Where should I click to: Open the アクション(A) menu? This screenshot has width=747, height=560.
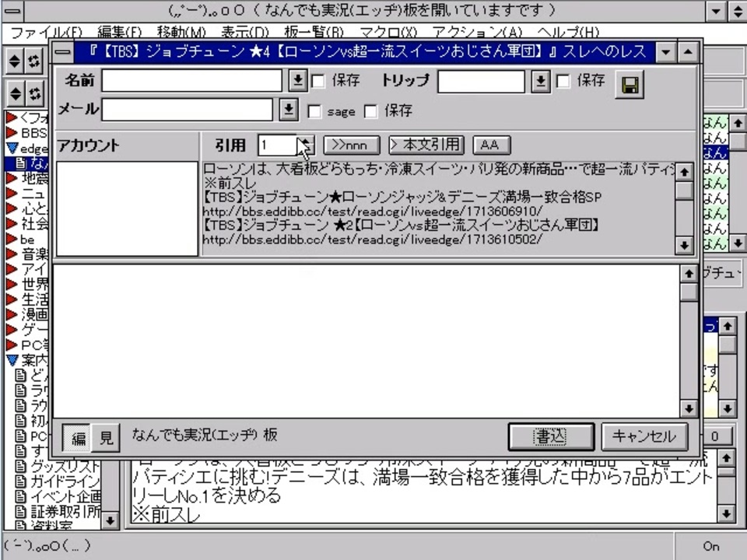pos(477,32)
